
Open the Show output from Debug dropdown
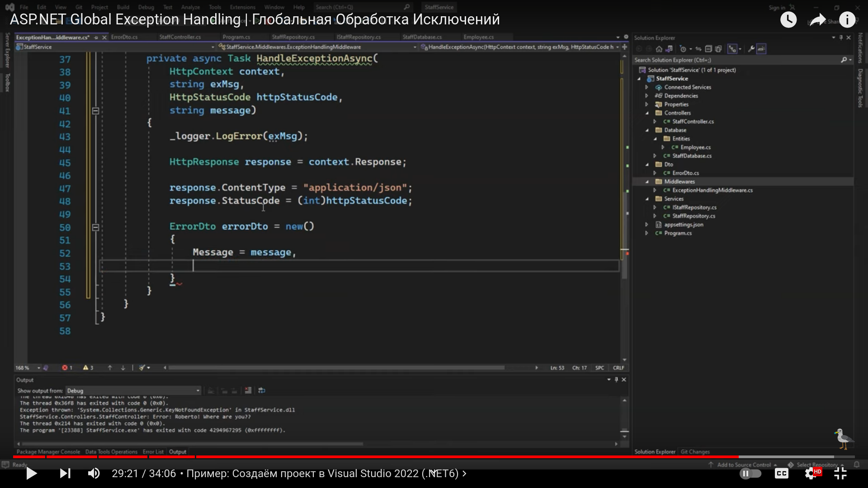(x=133, y=390)
